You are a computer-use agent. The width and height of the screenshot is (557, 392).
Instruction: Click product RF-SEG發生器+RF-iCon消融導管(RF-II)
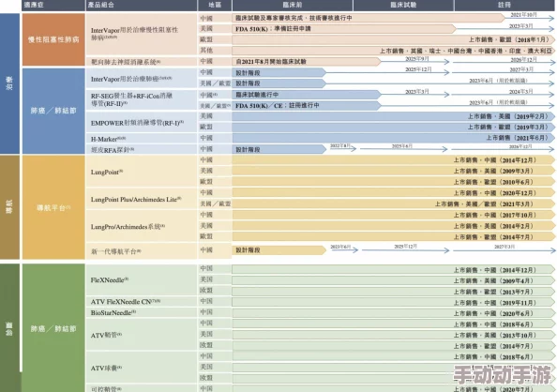(x=131, y=99)
